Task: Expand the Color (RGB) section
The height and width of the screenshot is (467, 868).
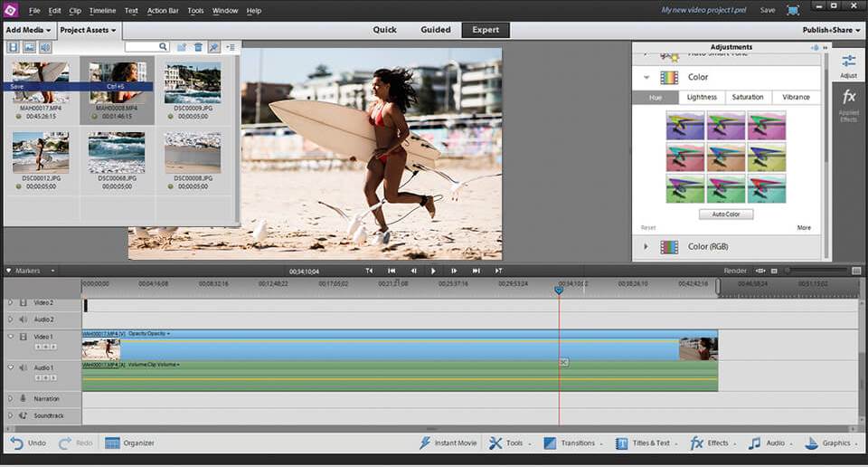Action: tap(646, 246)
